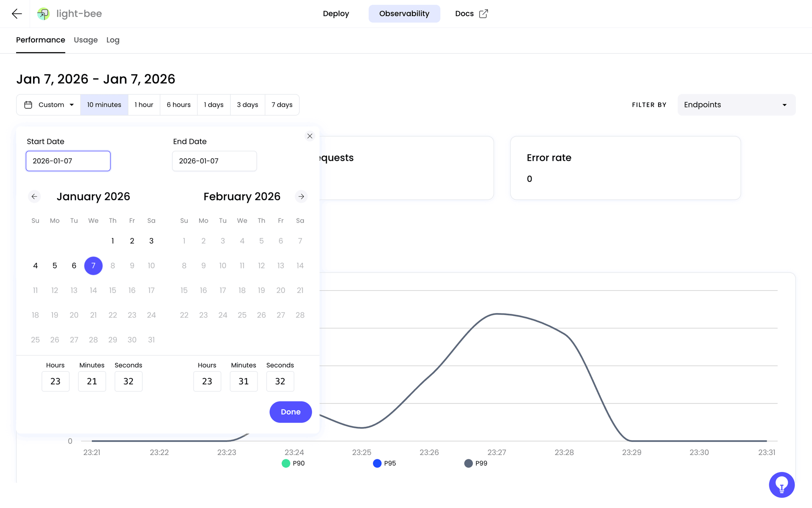The height and width of the screenshot is (508, 812).
Task: Select the 10 minutes time range
Action: (104, 105)
